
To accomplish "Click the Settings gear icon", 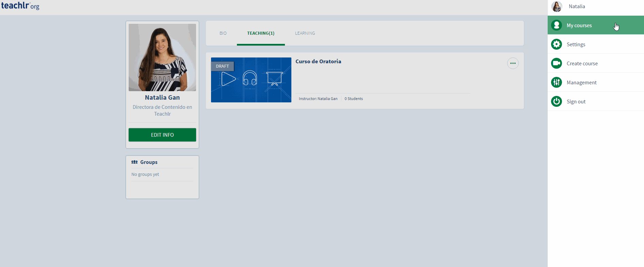I will [x=557, y=44].
